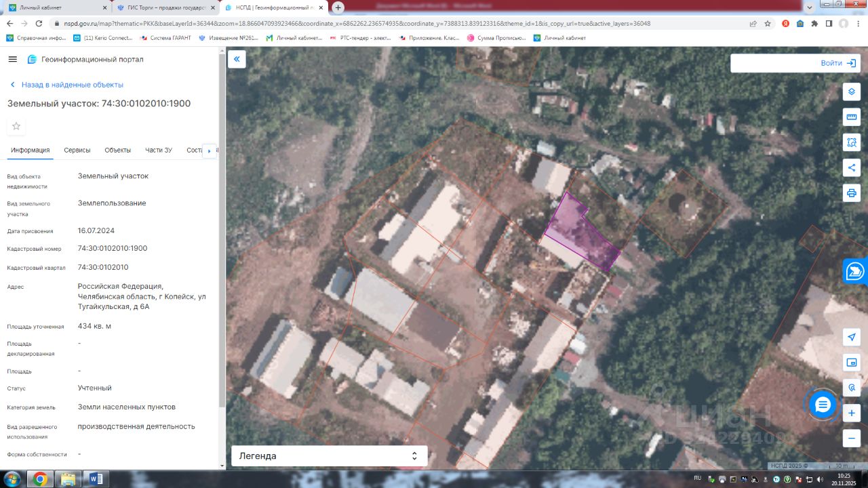Go back in browser history
This screenshot has height=488, width=868.
pyautogui.click(x=9, y=23)
